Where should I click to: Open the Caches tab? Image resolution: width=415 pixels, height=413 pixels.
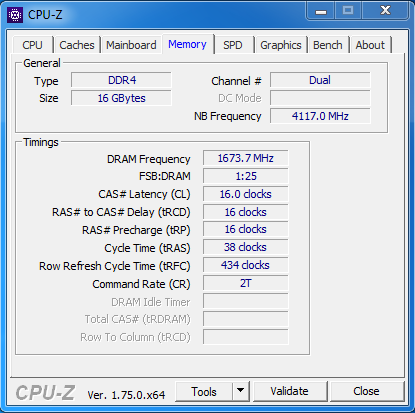tap(77, 45)
